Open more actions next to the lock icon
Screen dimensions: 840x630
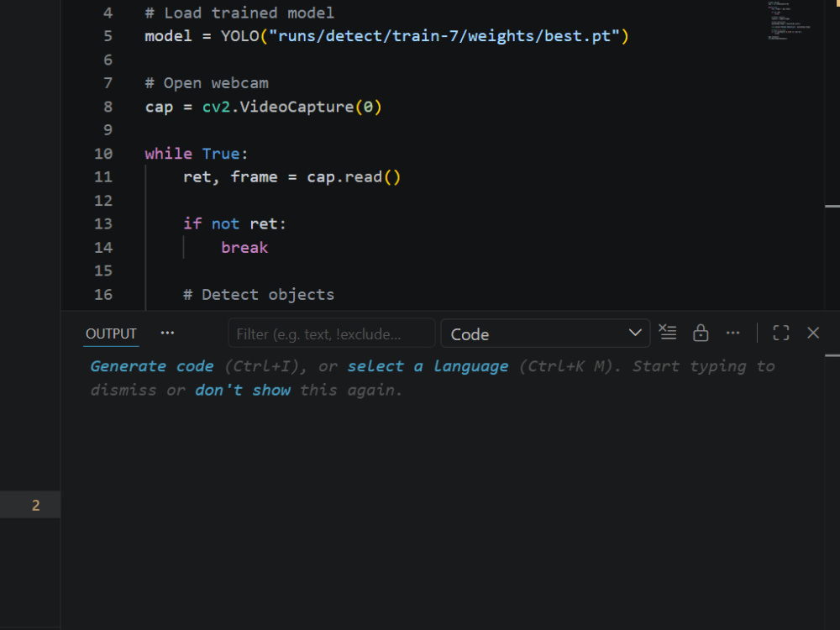point(732,333)
